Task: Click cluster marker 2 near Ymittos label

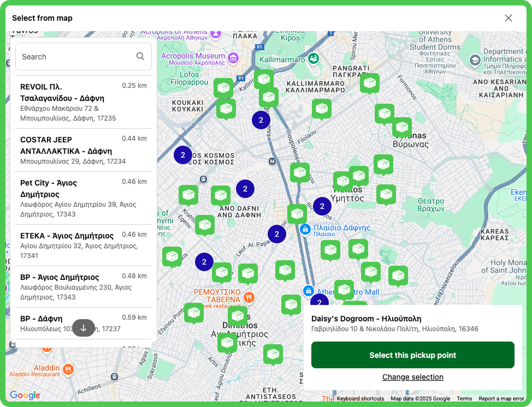Action: point(322,206)
